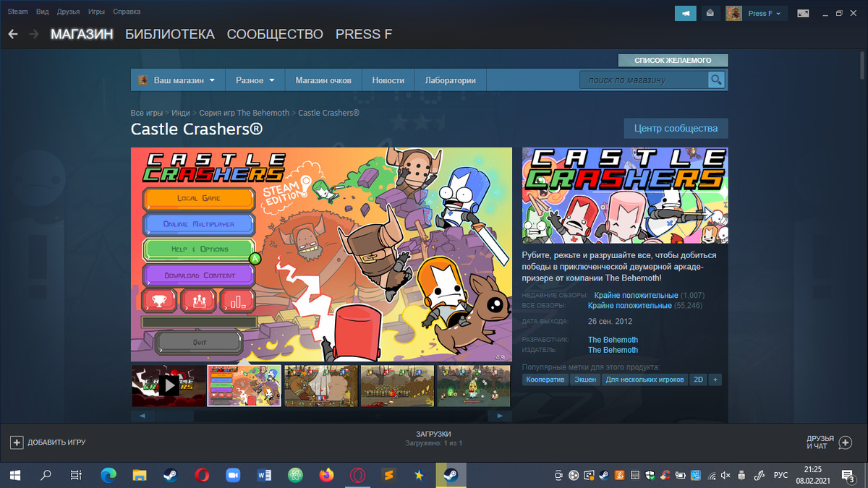Open Серия игр The Behemoth breadcrumb
The width and height of the screenshot is (868, 488).
click(244, 113)
